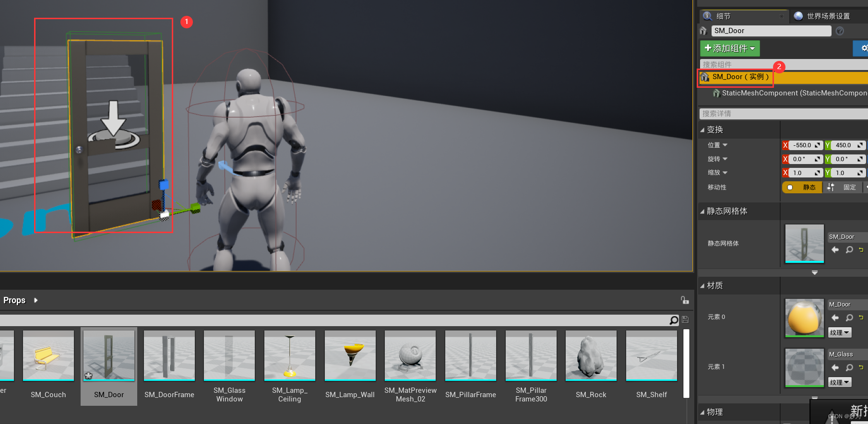This screenshot has height=424, width=868.
Task: Set mobility to 静态
Action: coord(802,188)
